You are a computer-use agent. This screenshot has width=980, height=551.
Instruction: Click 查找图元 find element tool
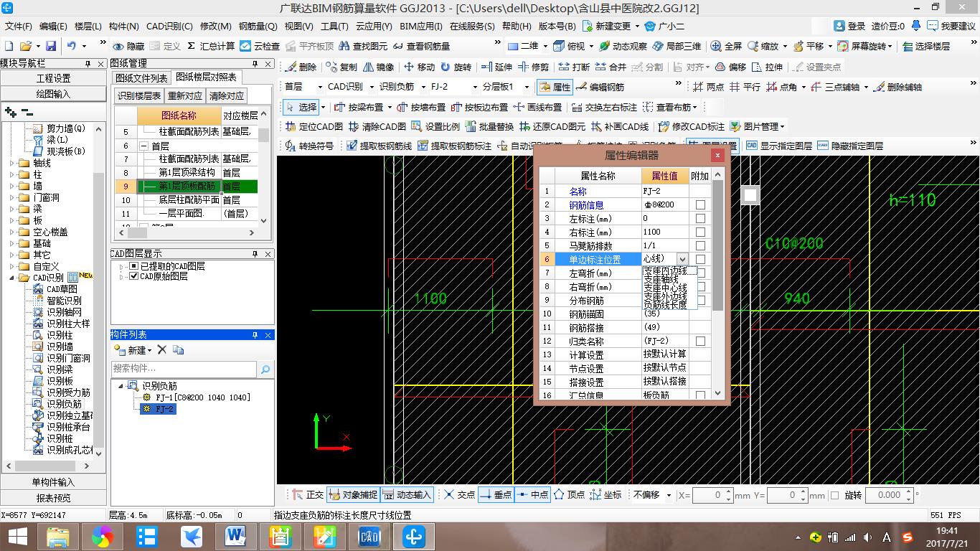click(363, 46)
